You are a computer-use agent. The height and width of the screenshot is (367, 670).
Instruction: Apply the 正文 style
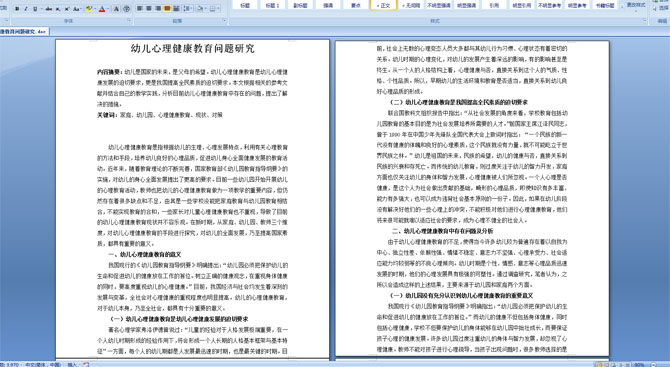pos(383,5)
